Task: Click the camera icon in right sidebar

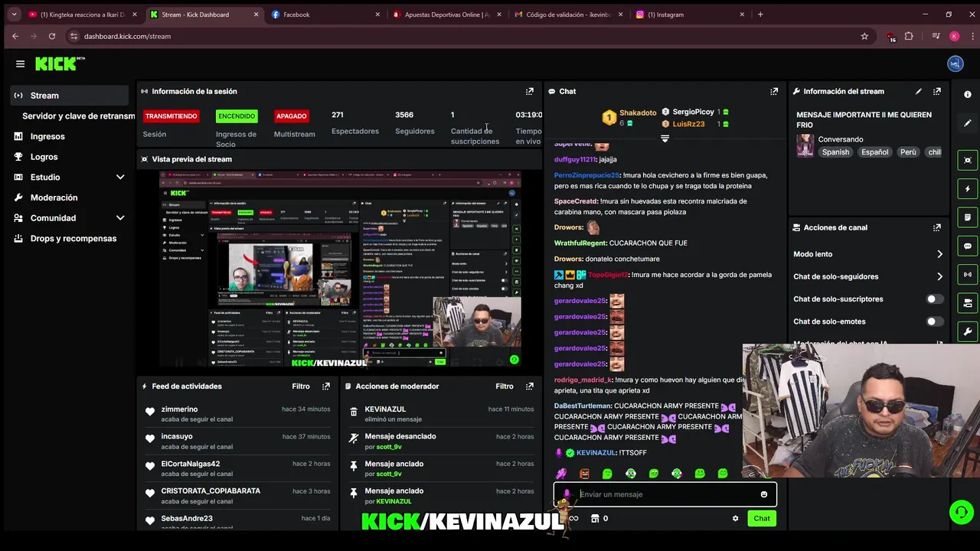Action: pos(968,303)
